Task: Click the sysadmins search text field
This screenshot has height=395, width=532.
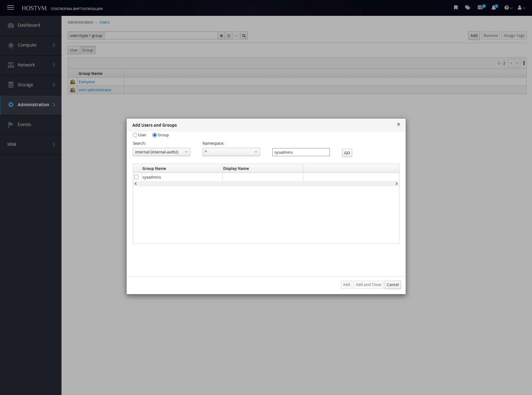Action: [x=301, y=152]
